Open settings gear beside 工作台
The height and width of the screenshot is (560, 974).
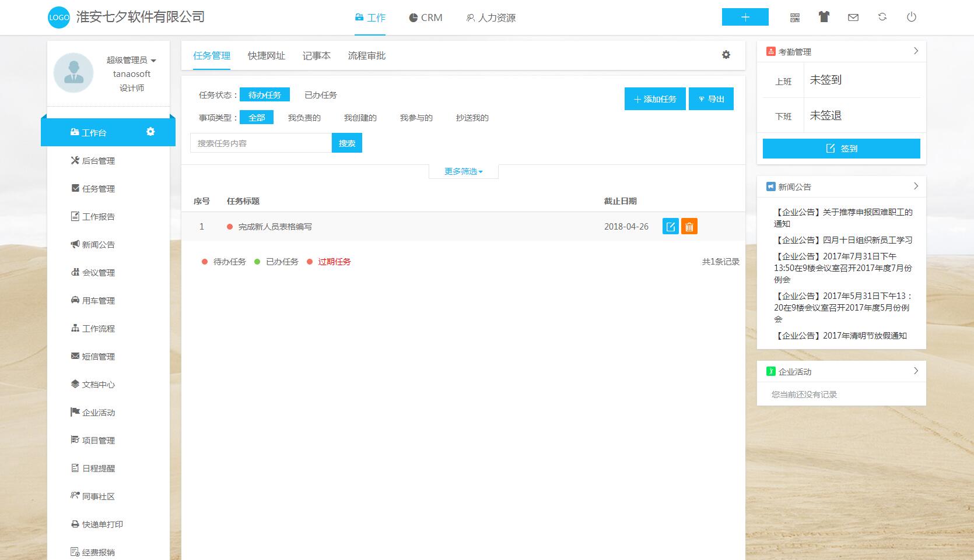click(150, 132)
